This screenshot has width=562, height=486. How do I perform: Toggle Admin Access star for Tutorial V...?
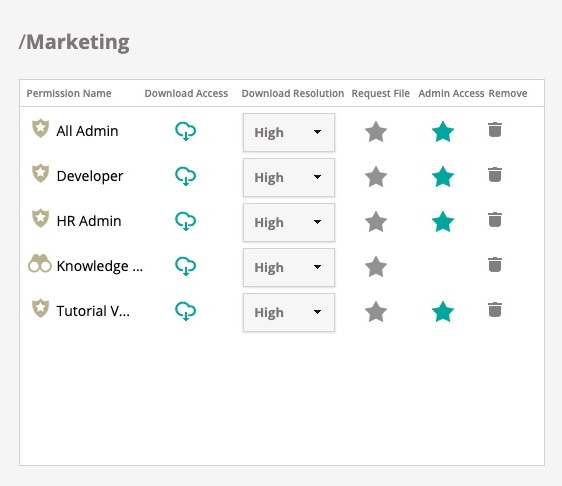[443, 312]
